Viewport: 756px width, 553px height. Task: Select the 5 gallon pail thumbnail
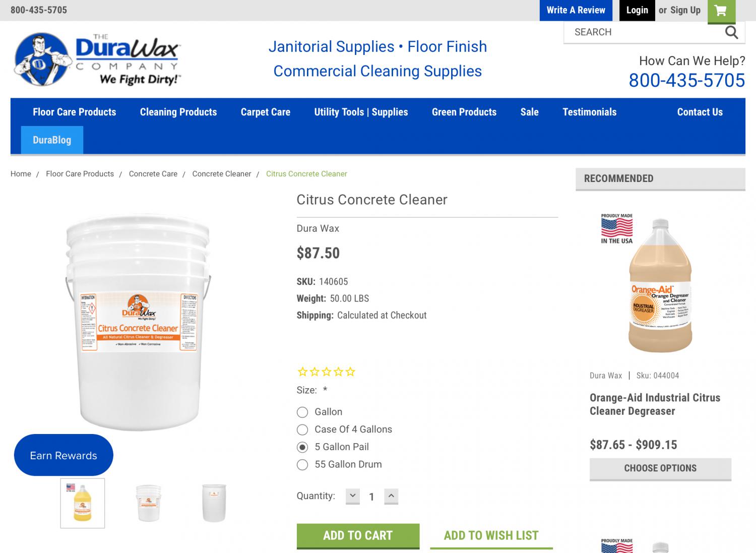pyautogui.click(x=149, y=503)
